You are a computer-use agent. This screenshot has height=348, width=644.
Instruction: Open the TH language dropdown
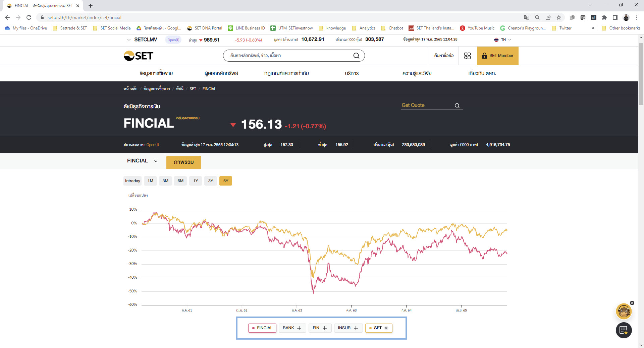point(502,40)
